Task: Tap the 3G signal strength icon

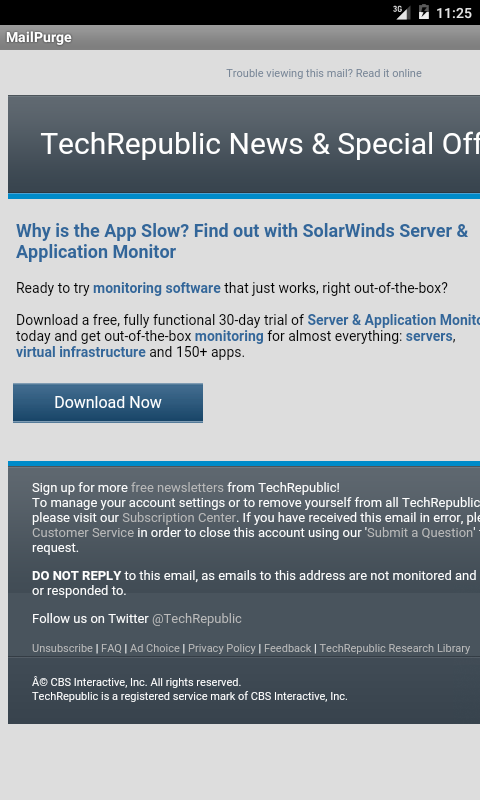Action: (x=401, y=12)
